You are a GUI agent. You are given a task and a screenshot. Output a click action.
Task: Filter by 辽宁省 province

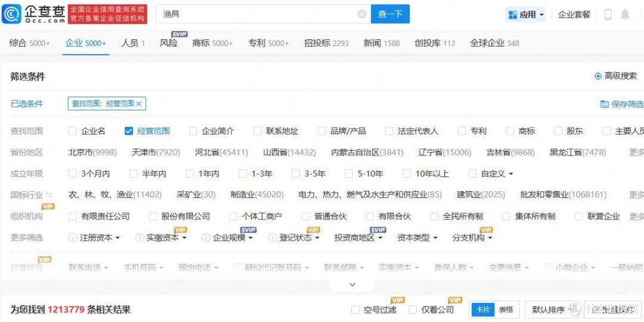445,153
